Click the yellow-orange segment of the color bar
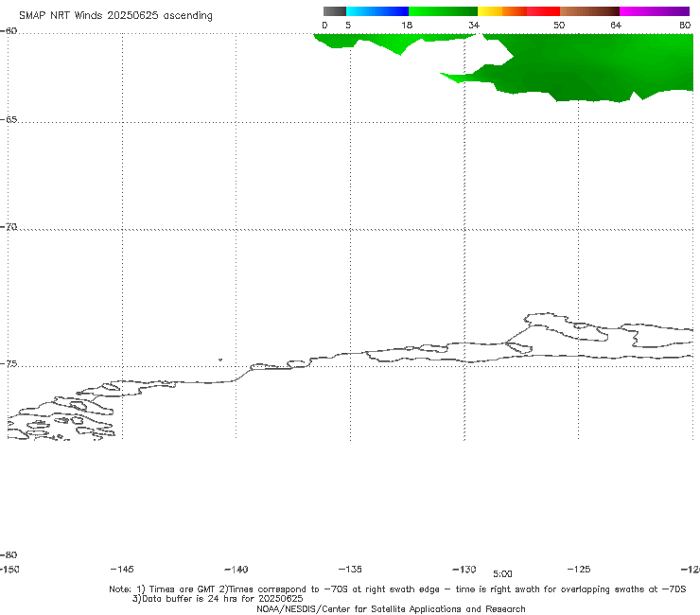The image size is (700, 615). click(x=502, y=11)
